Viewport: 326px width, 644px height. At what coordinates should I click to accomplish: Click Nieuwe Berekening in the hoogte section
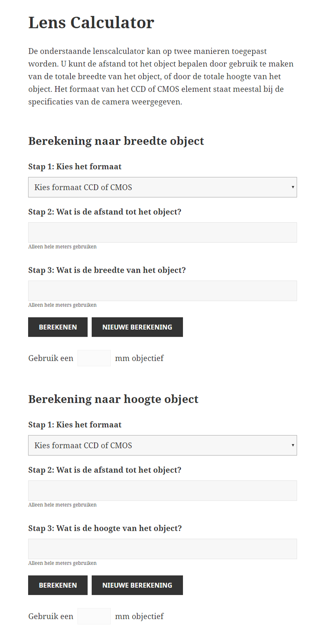[137, 585]
